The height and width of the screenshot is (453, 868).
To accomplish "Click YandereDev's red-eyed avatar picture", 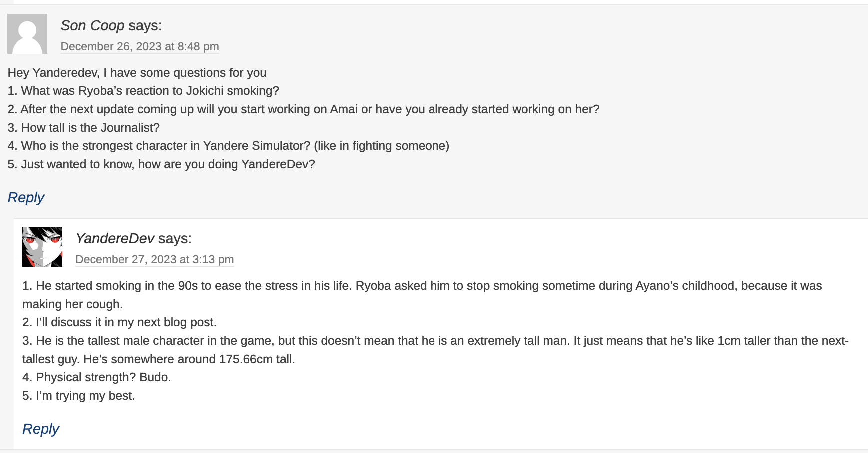I will (42, 247).
